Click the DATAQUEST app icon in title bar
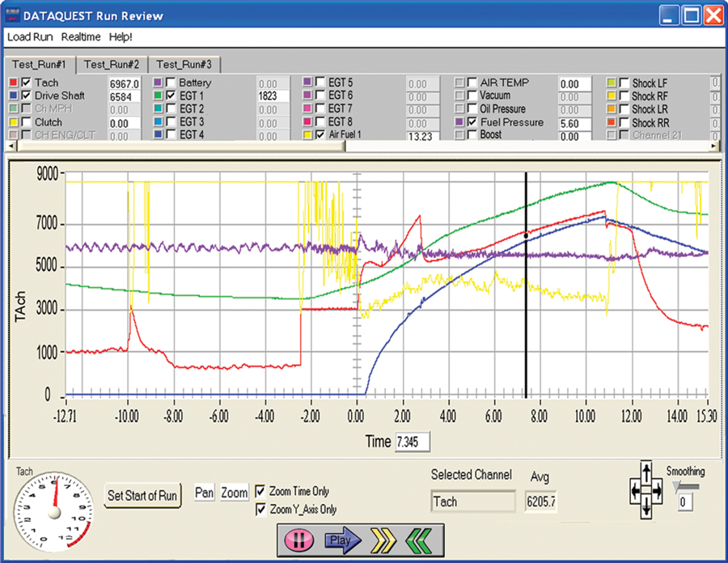Image resolution: width=728 pixels, height=563 pixels. (x=12, y=15)
